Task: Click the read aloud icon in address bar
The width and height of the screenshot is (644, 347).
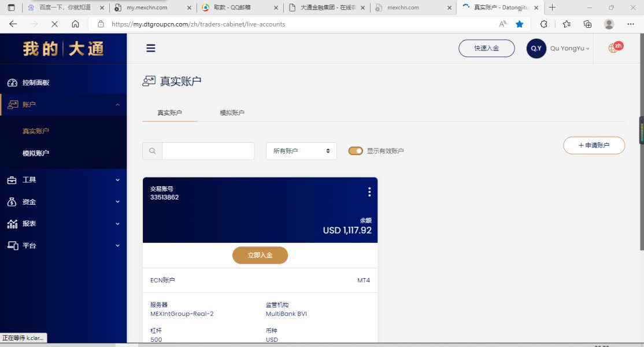Action: [502, 24]
